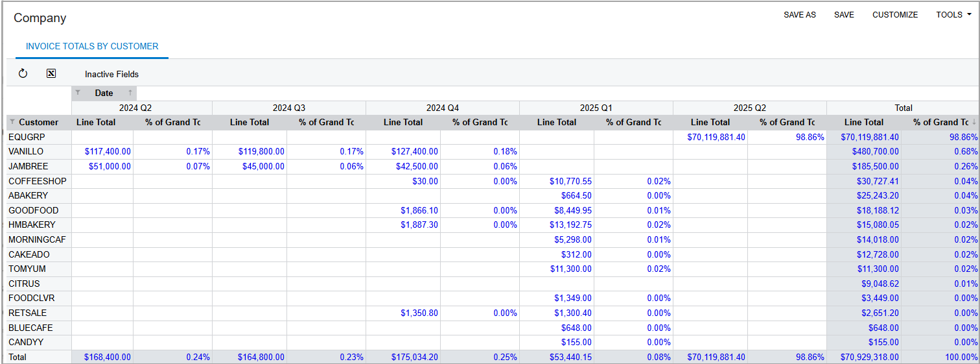Click filter icon on the Customer header
Screen dimensions: 980x364
[12, 122]
